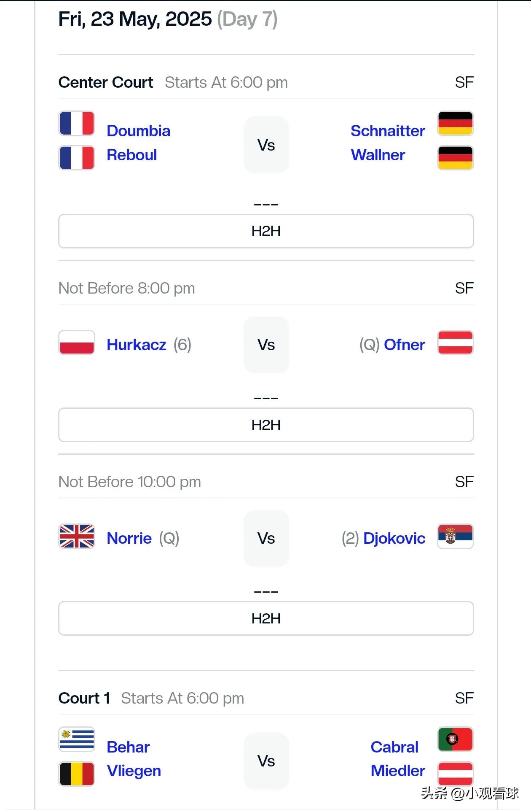This screenshot has width=531, height=812.
Task: Open H2H for Doumbia/Reboul doubles match
Action: (x=266, y=231)
